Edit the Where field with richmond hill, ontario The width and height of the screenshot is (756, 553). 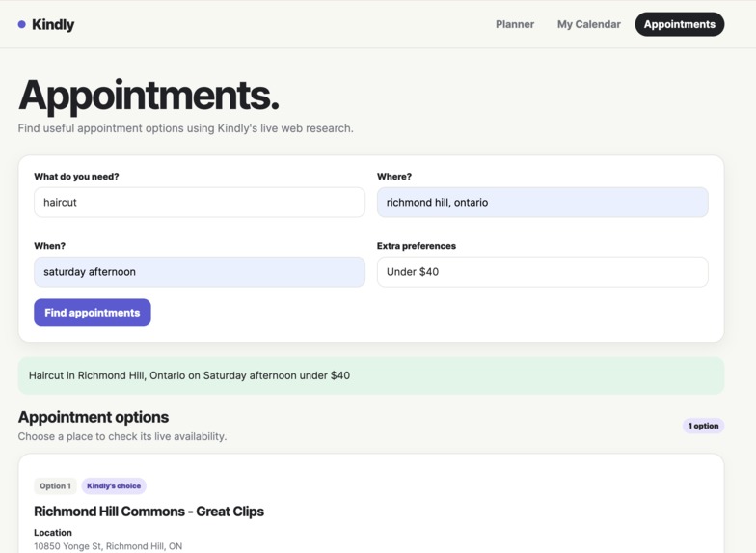(x=542, y=203)
